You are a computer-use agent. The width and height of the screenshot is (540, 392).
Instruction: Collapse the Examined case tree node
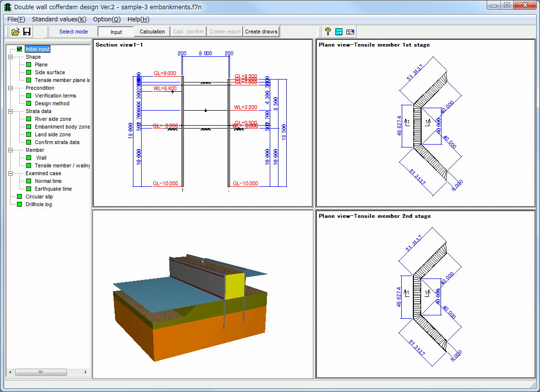(x=10, y=173)
